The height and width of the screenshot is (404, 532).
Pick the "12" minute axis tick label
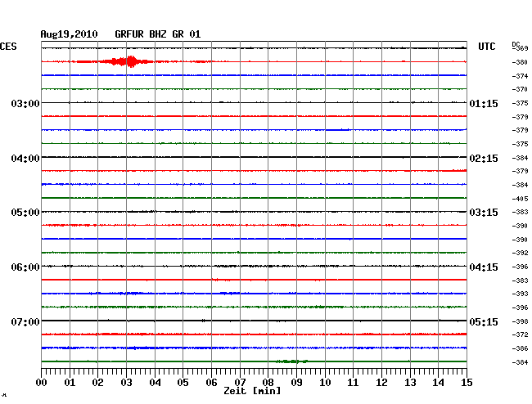[x=381, y=383]
